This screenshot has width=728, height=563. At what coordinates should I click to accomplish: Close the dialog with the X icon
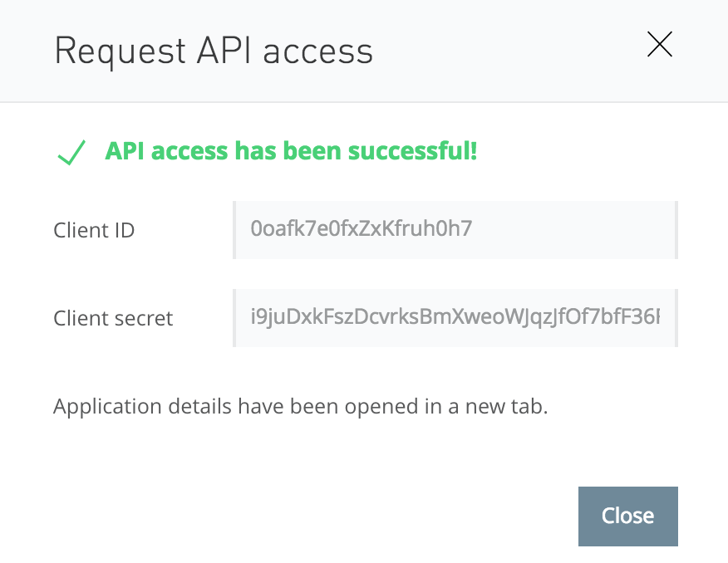(659, 45)
